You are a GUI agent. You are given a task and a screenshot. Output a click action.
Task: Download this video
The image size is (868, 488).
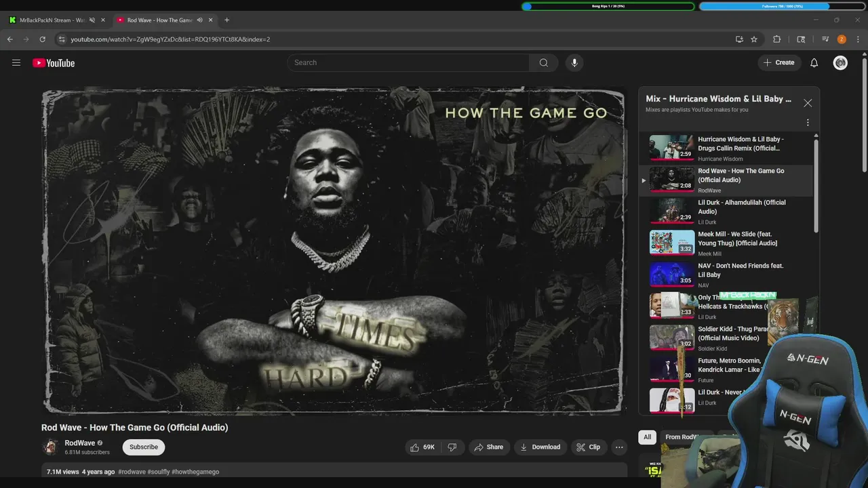540,447
